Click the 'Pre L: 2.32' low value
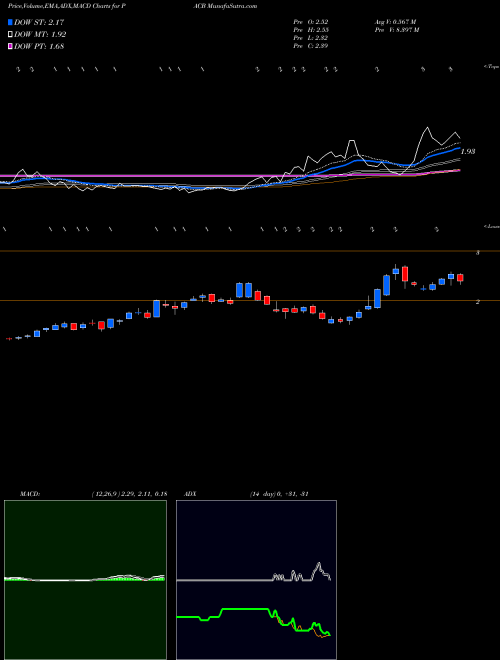Viewport: 500px width, 660px height. pyautogui.click(x=311, y=38)
